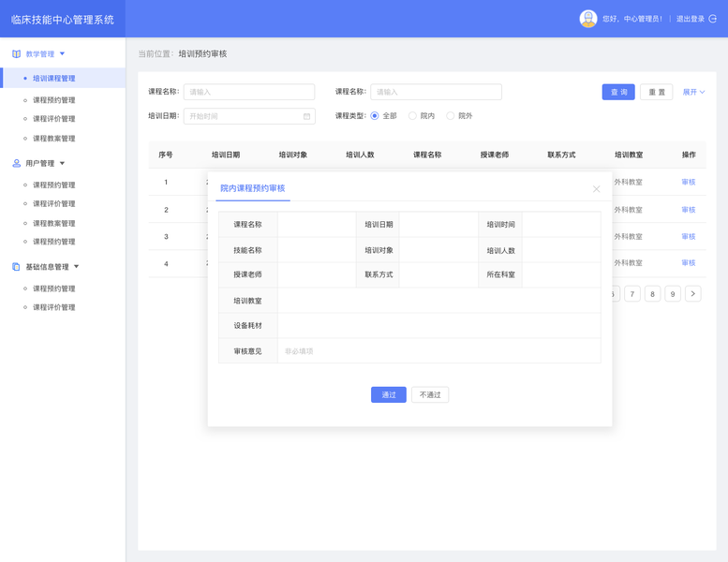Viewport: 728px width, 562px height.
Task: Click the 重置 reset button
Action: click(x=657, y=92)
